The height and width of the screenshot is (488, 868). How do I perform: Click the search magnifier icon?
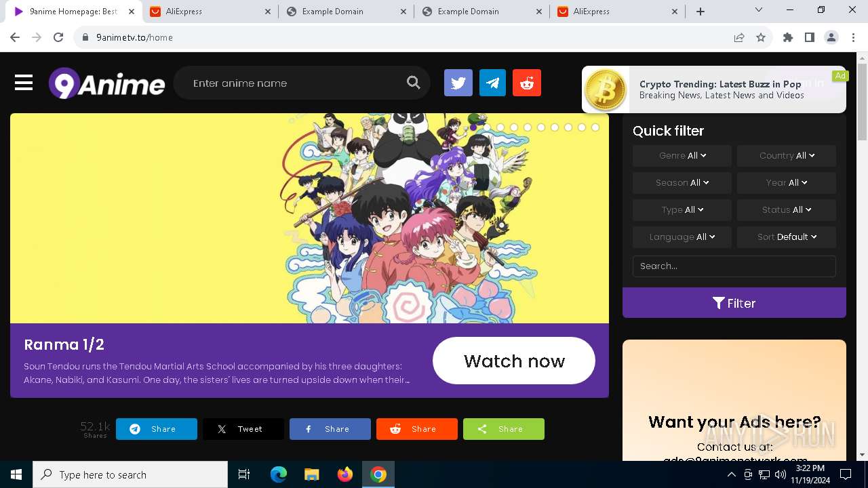(x=413, y=83)
